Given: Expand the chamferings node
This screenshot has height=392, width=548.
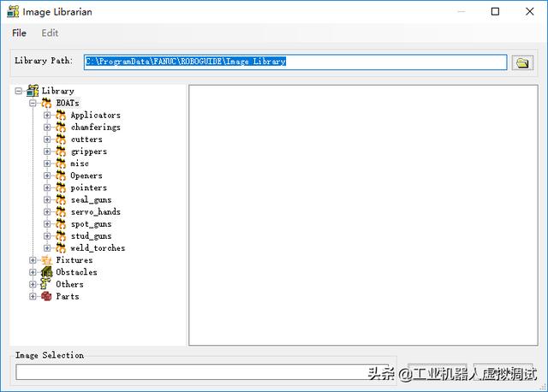Looking at the screenshot, I should 47,128.
